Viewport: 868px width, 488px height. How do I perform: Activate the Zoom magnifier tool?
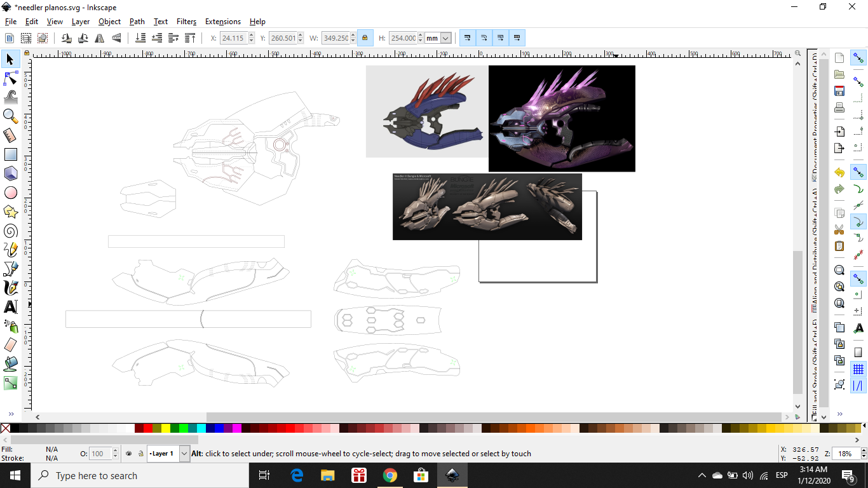10,116
